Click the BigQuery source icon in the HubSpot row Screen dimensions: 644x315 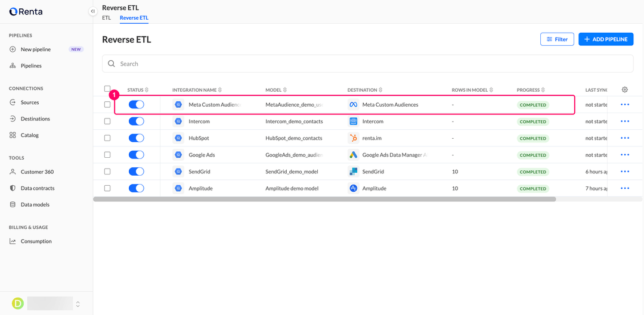(178, 138)
